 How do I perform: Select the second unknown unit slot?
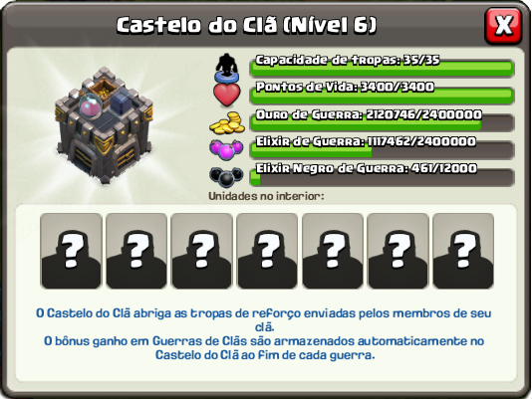[x=136, y=251]
